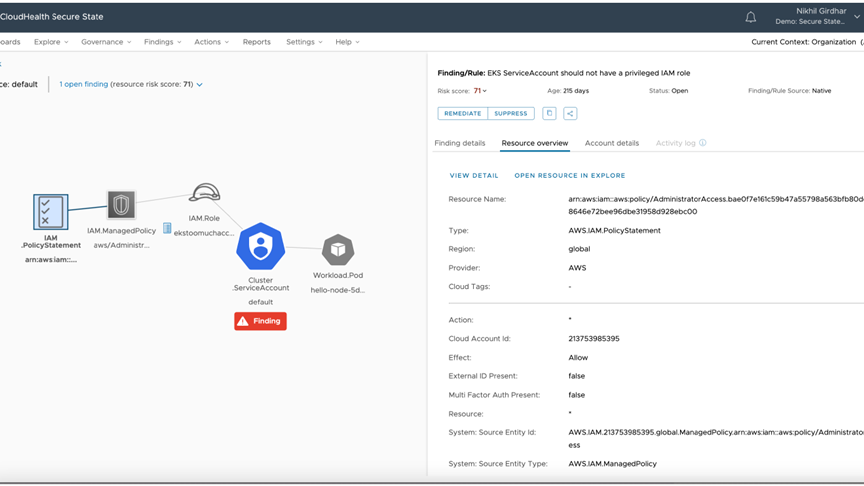Switch to Activity log tab
Image resolution: width=864 pixels, height=486 pixels.
(x=676, y=143)
